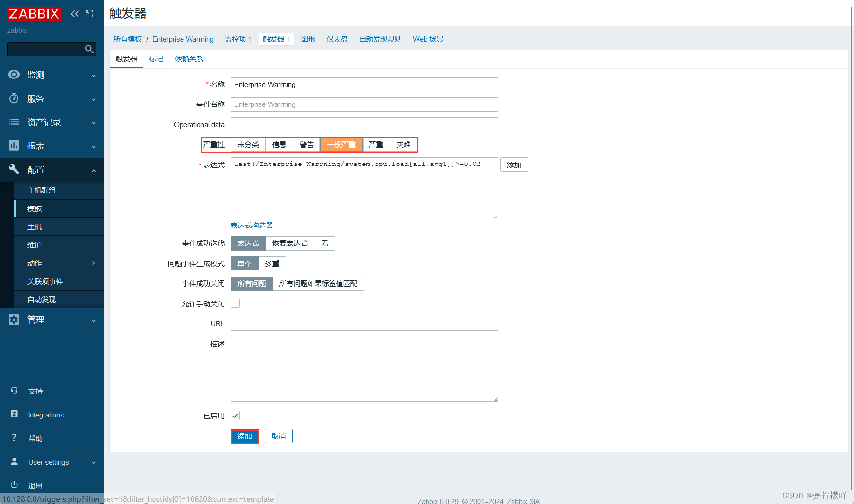The width and height of the screenshot is (854, 504).
Task: Open 自动发现 in sidebar
Action: tap(59, 300)
